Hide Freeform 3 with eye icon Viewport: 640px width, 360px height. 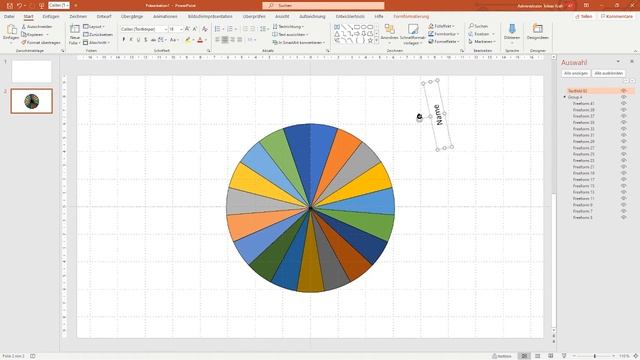pyautogui.click(x=623, y=218)
